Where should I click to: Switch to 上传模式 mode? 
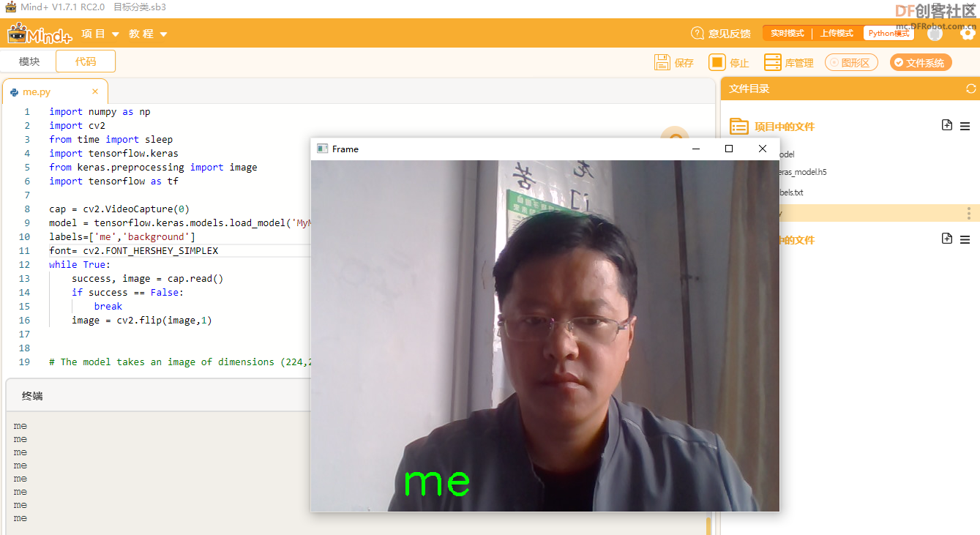[x=837, y=34]
